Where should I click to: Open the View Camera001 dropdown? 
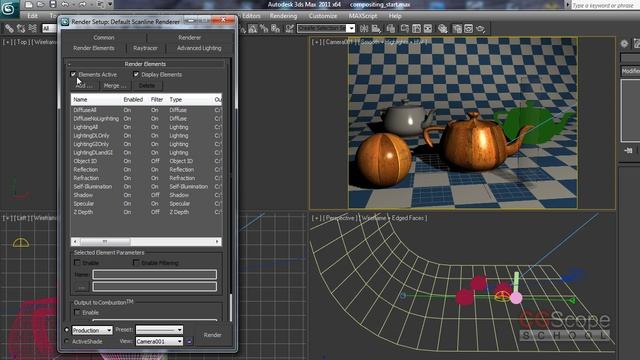click(159, 341)
